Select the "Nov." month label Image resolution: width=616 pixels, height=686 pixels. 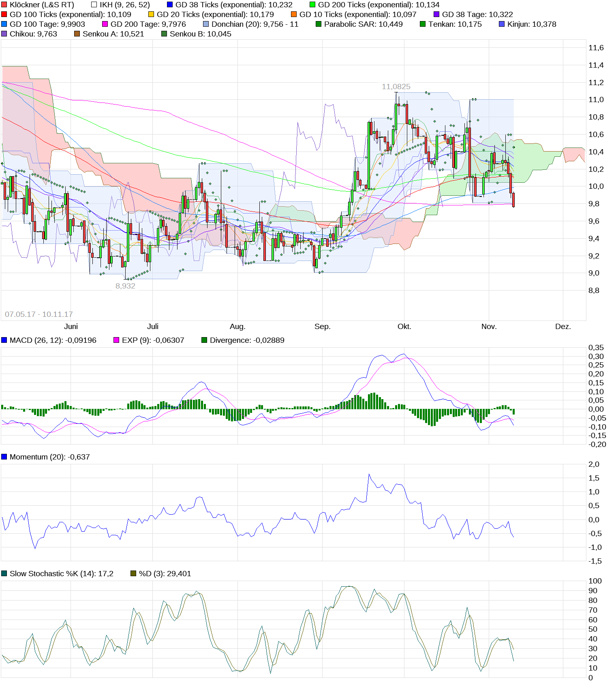coord(489,327)
